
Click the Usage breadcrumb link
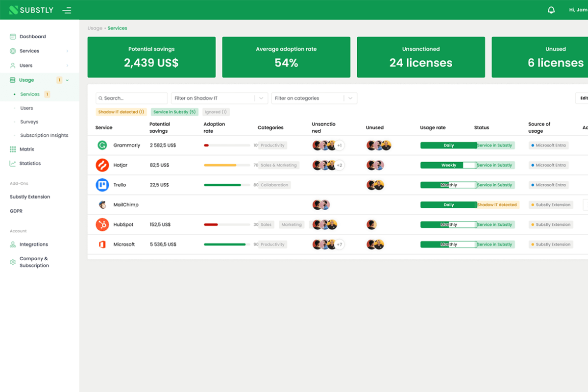pyautogui.click(x=95, y=28)
